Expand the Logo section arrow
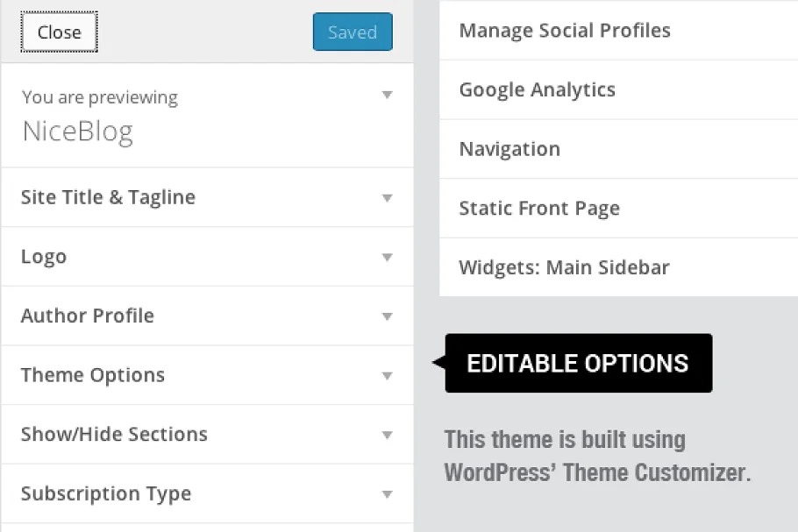The width and height of the screenshot is (798, 532). pos(388,258)
